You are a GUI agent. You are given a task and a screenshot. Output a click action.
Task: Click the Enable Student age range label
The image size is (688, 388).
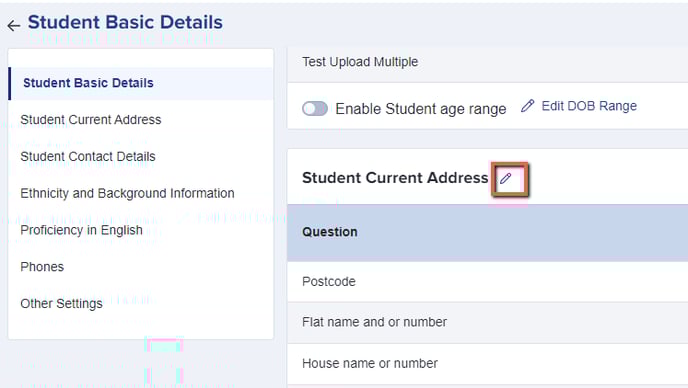tap(421, 109)
